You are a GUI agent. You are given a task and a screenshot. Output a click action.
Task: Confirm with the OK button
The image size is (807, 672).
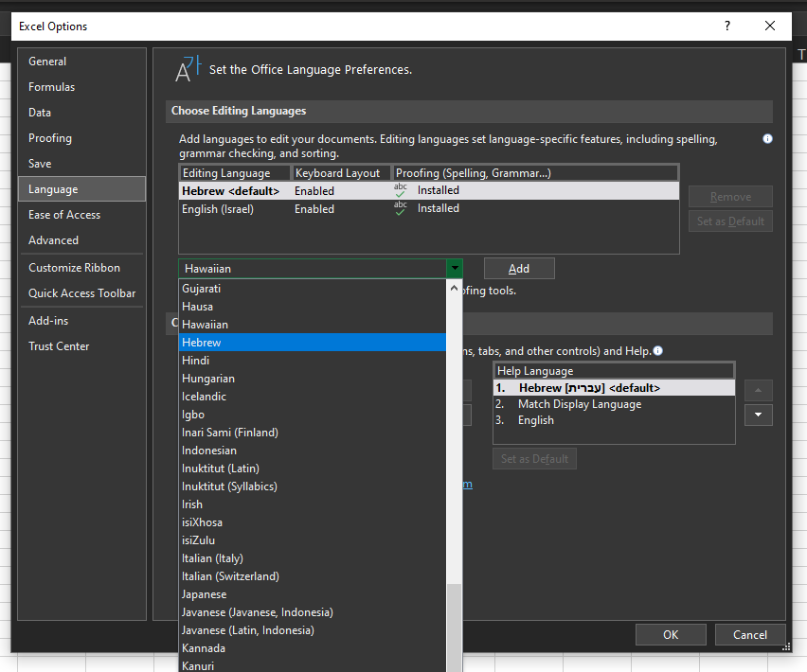tap(671, 634)
